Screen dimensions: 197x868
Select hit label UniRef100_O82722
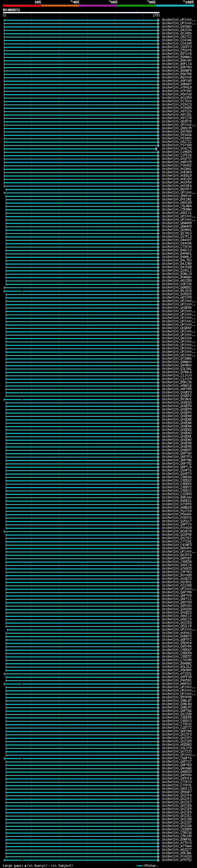(x=176, y=37)
